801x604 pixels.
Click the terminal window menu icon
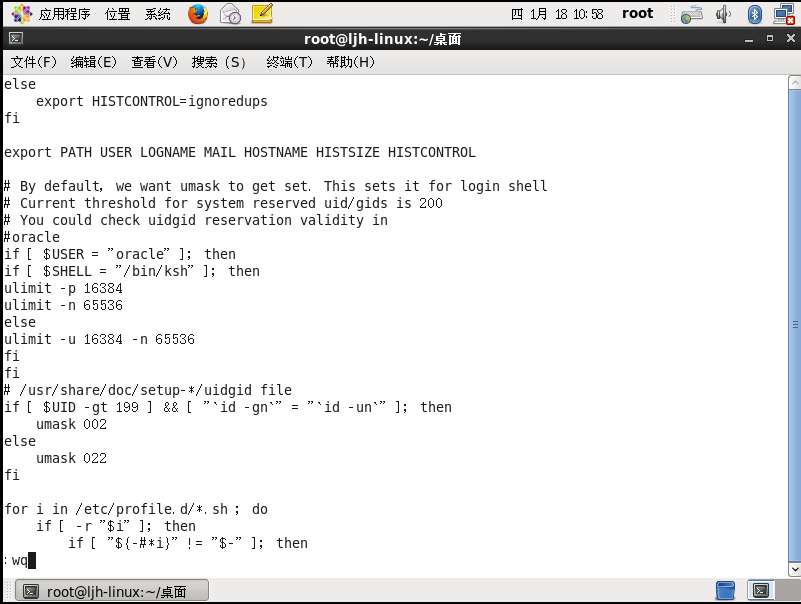tap(16, 38)
